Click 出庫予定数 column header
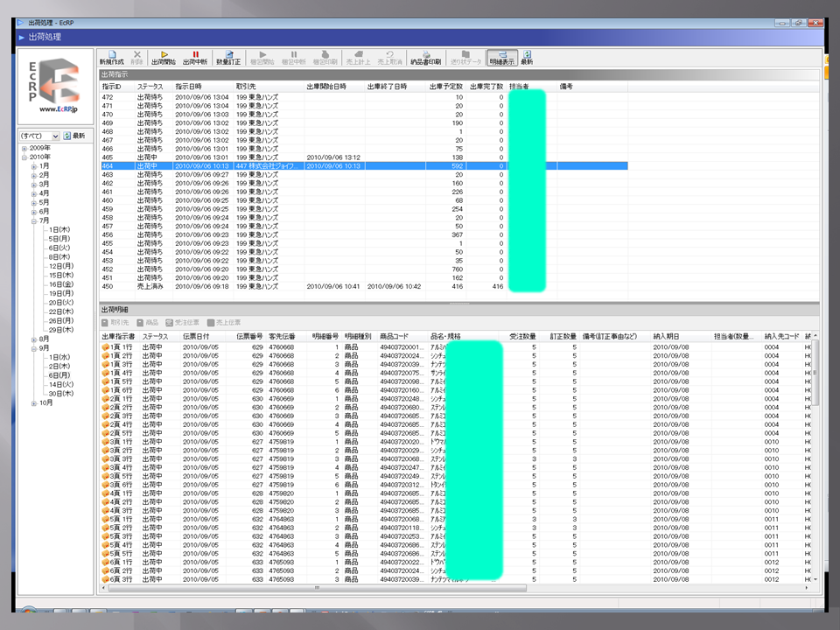 (x=446, y=87)
